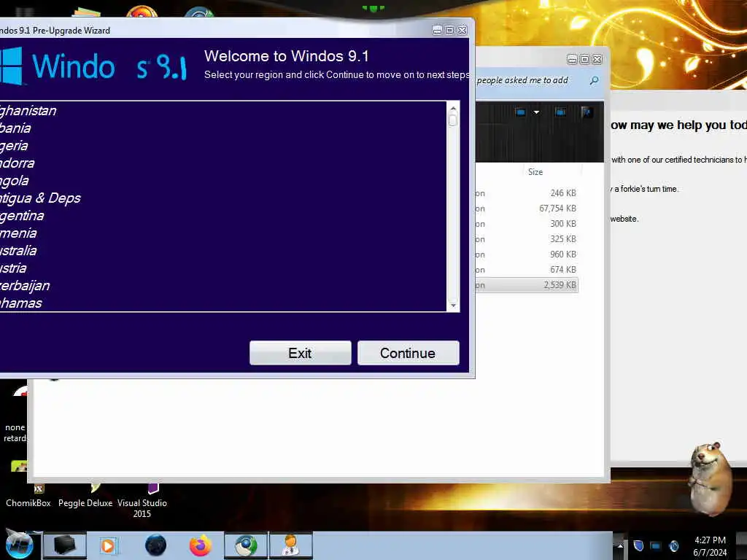
Task: Select the 960 KB file row
Action: click(x=527, y=254)
